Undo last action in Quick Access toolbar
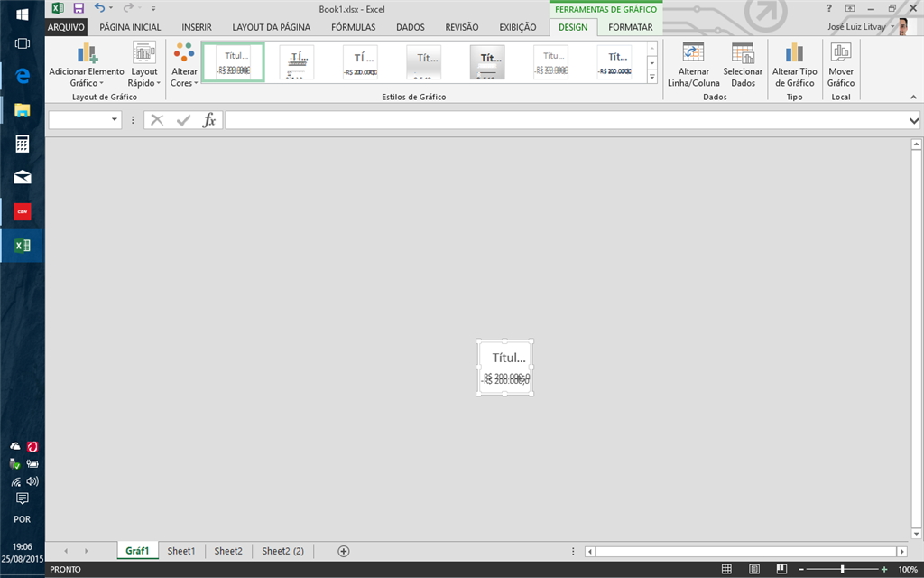 click(x=99, y=8)
